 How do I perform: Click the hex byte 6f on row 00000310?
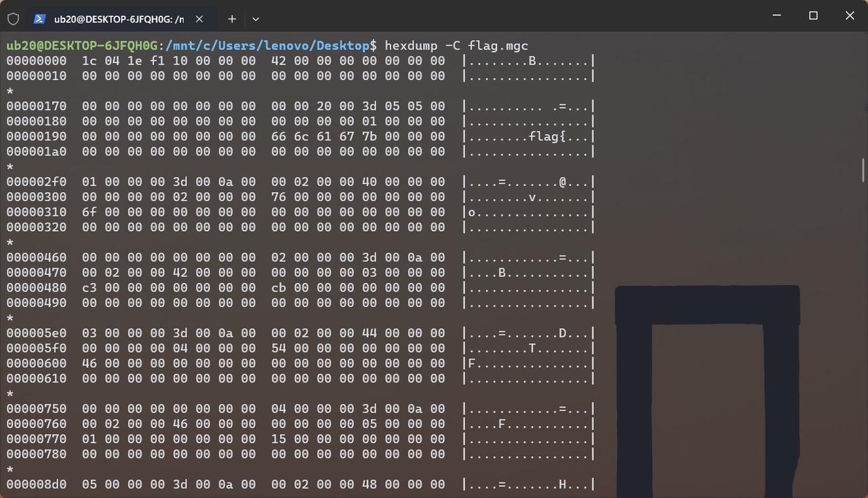pyautogui.click(x=90, y=212)
